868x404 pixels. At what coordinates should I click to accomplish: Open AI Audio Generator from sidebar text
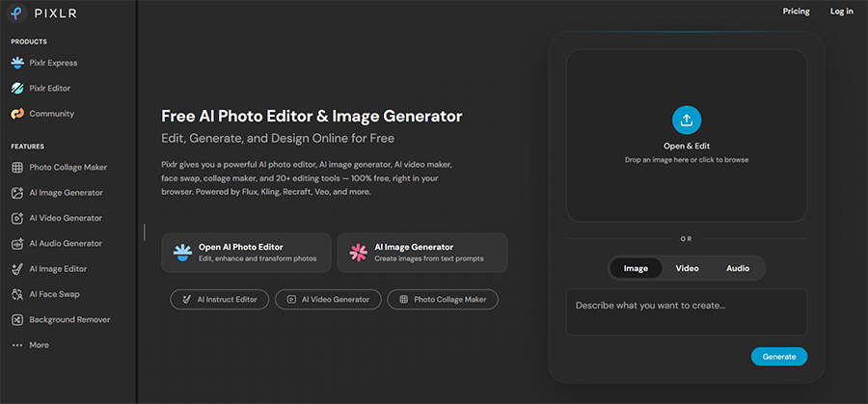[66, 244]
